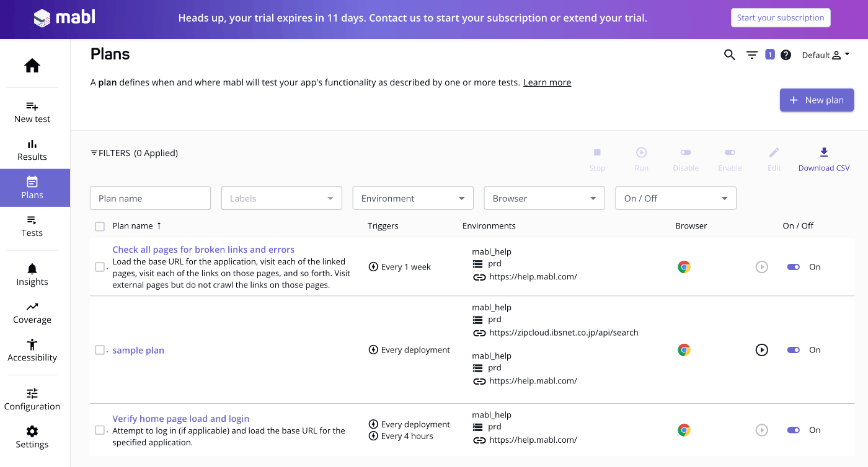Image resolution: width=868 pixels, height=467 pixels.
Task: Open Insights in the sidebar
Action: click(32, 275)
